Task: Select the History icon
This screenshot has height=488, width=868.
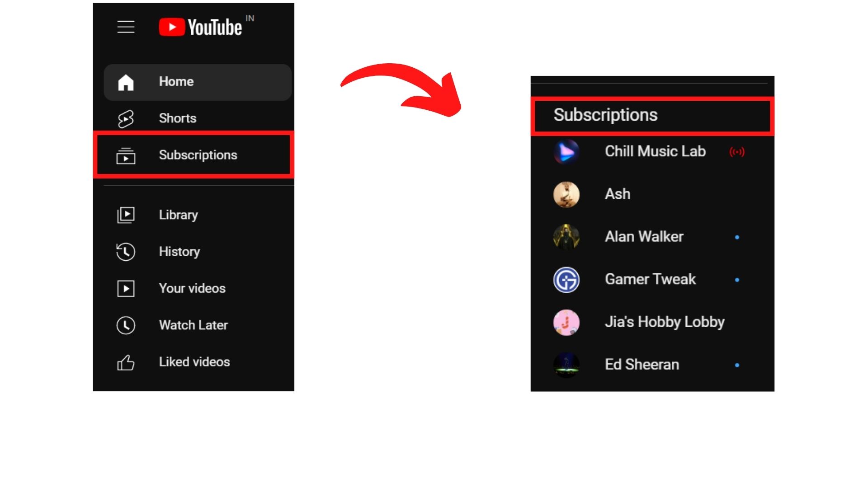Action: click(125, 251)
